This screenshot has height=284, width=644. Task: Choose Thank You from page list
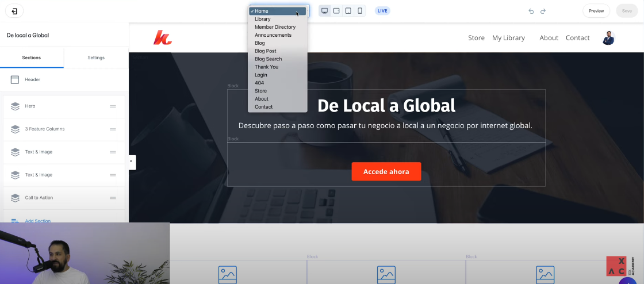tap(278, 67)
